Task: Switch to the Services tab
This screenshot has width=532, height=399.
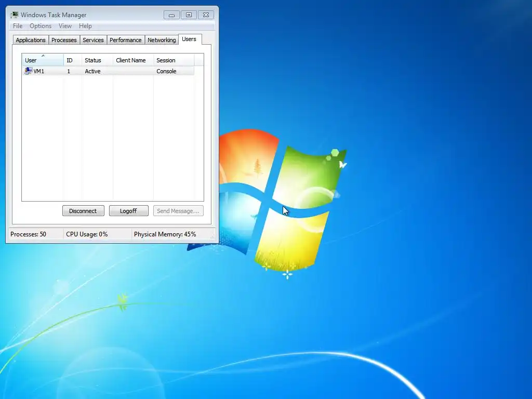Action: coord(93,40)
